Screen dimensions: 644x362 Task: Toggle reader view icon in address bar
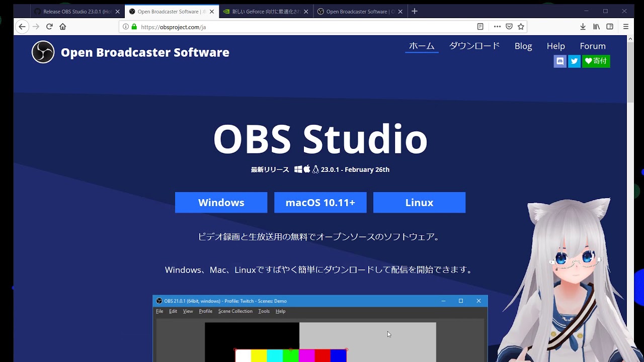pyautogui.click(x=480, y=27)
